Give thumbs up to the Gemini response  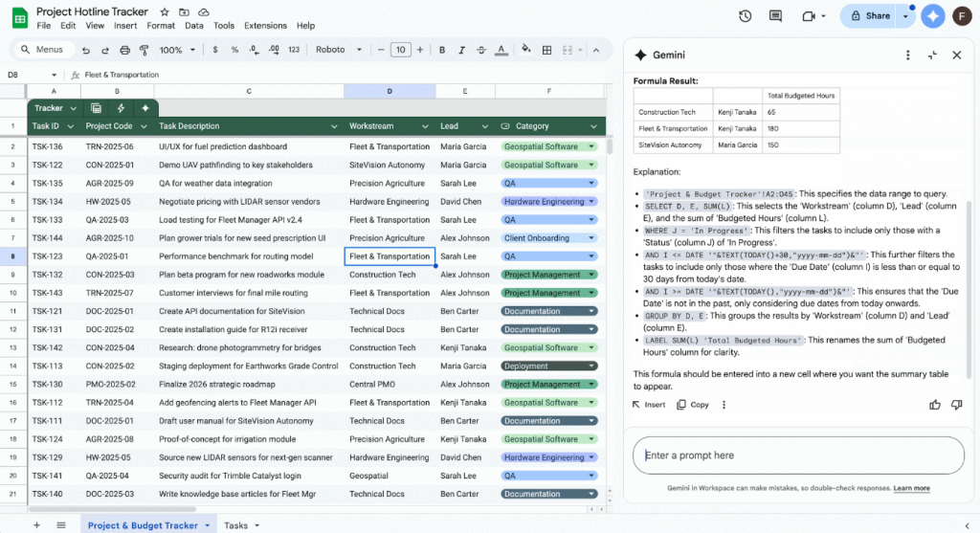point(935,405)
